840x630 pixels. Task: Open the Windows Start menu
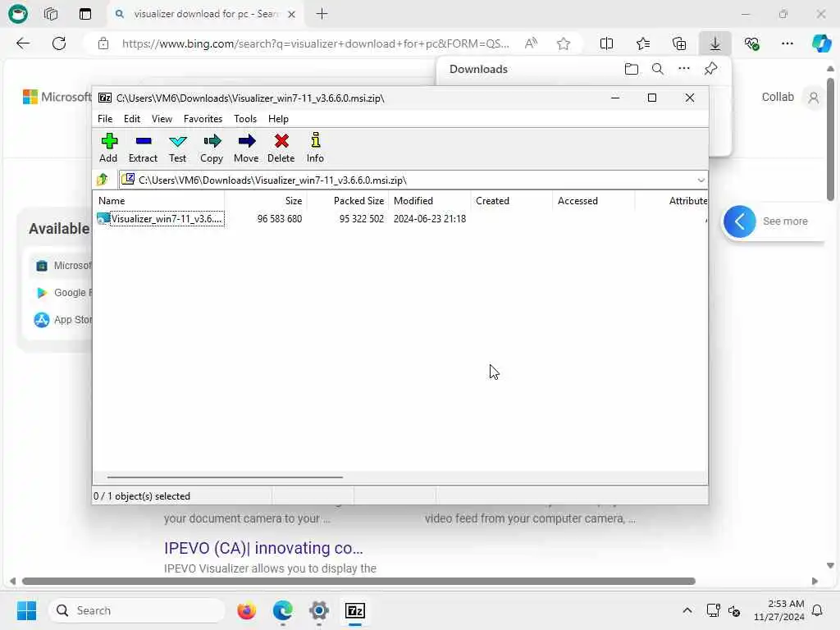pyautogui.click(x=26, y=610)
